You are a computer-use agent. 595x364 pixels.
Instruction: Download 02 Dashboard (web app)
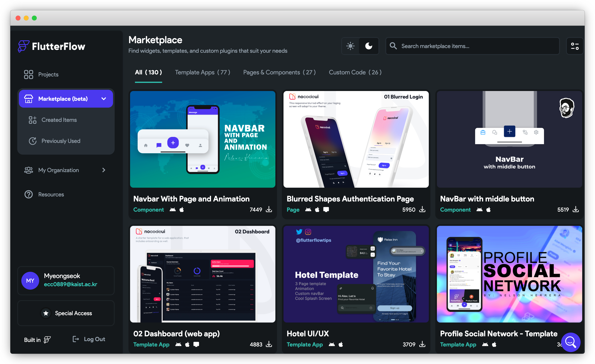[x=269, y=344]
